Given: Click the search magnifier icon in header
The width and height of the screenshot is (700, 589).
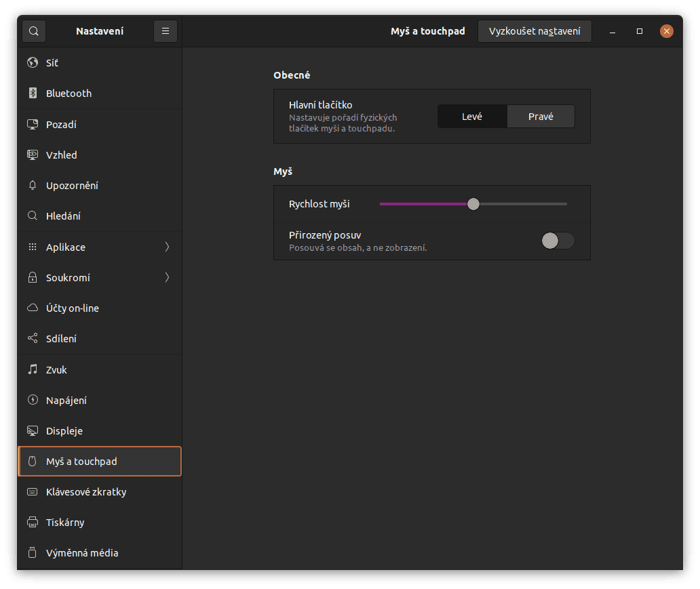Looking at the screenshot, I should [x=34, y=31].
